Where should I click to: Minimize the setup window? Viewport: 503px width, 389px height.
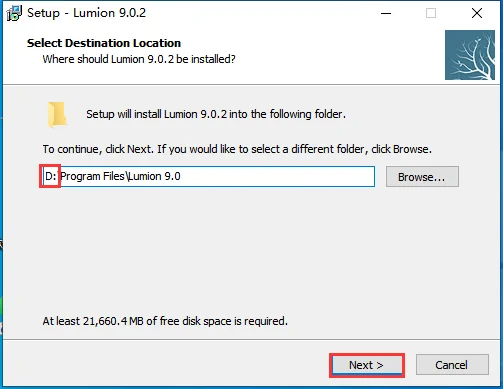point(386,13)
